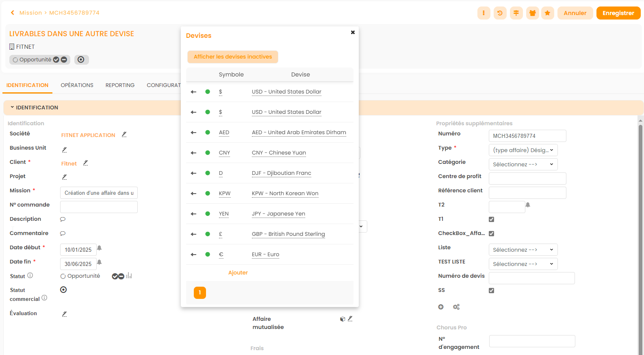Click the Ajouter link in Devises dialog
Image resolution: width=644 pixels, height=355 pixels.
coord(238,273)
